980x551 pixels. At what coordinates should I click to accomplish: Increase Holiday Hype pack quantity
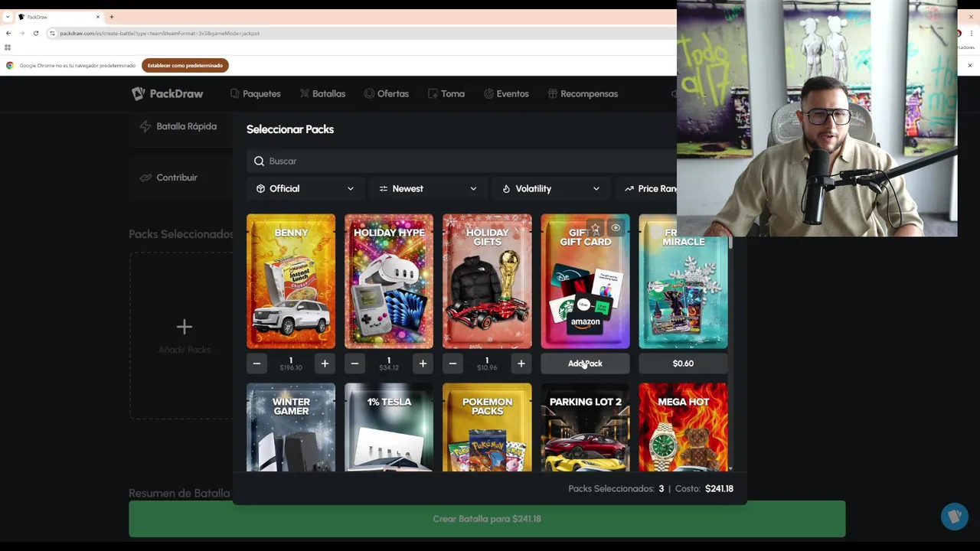[423, 364]
